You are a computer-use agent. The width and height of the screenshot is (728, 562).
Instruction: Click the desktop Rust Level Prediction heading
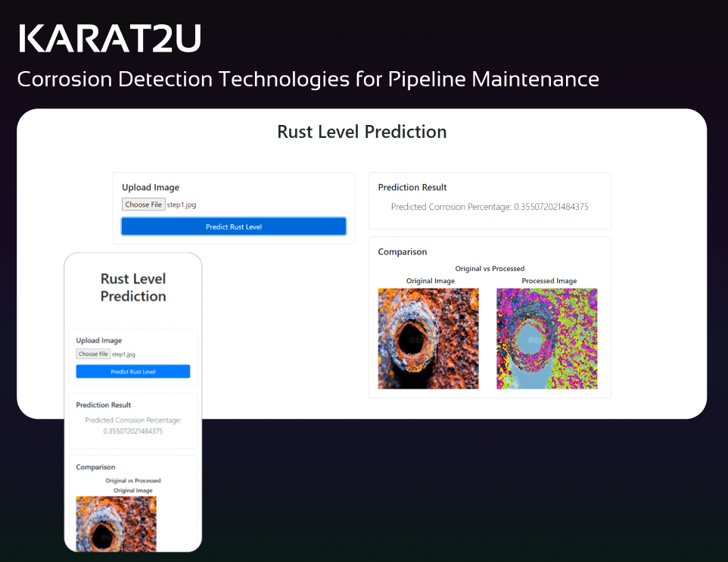click(x=362, y=132)
